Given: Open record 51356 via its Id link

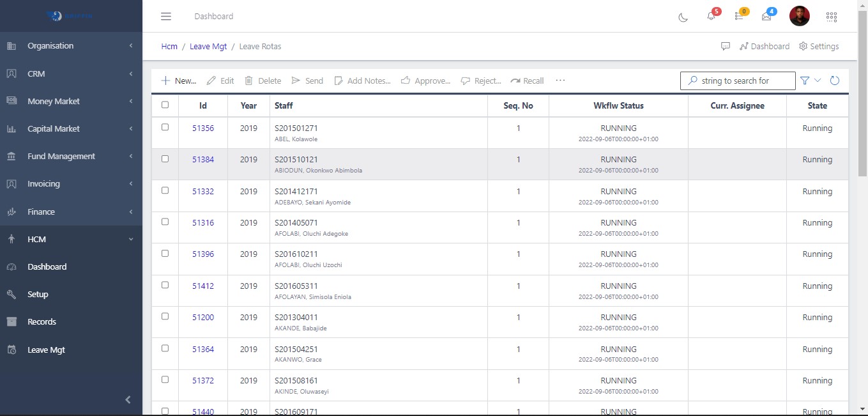Looking at the screenshot, I should coord(202,128).
